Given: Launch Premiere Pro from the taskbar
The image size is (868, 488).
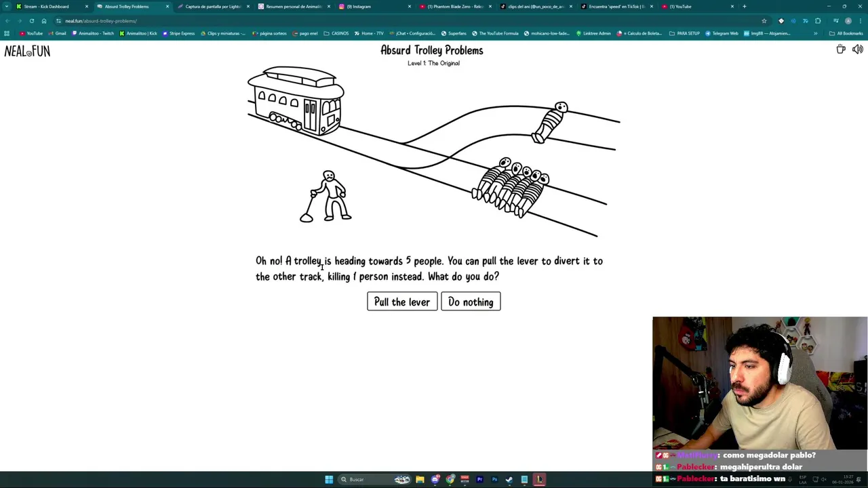Looking at the screenshot, I should click(479, 479).
